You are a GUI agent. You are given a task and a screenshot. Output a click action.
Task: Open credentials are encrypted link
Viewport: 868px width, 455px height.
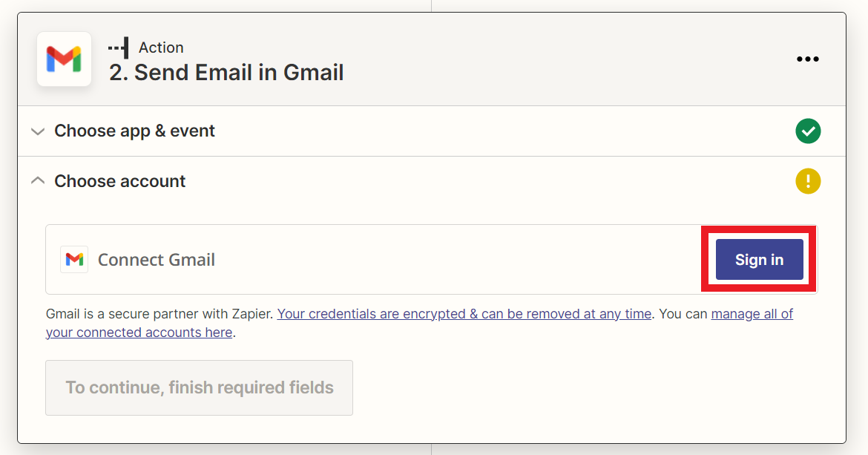click(464, 314)
